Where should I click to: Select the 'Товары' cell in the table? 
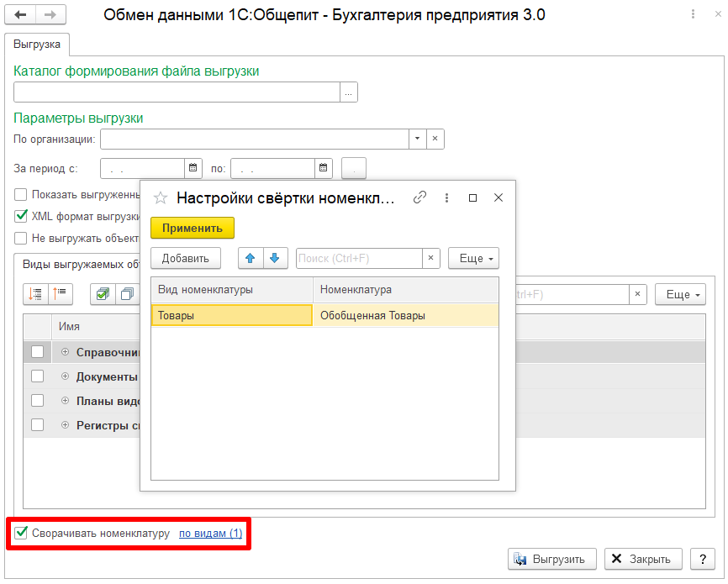click(x=231, y=315)
